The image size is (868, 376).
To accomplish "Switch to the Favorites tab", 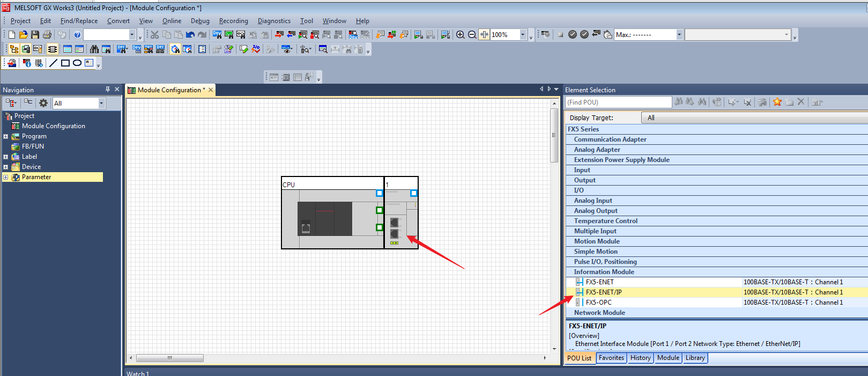I will coord(611,358).
